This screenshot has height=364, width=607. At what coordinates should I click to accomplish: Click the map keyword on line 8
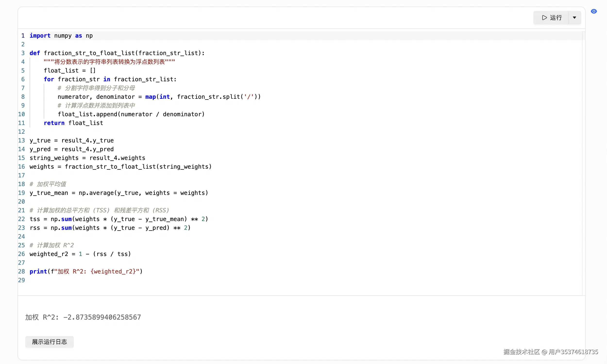pos(150,97)
